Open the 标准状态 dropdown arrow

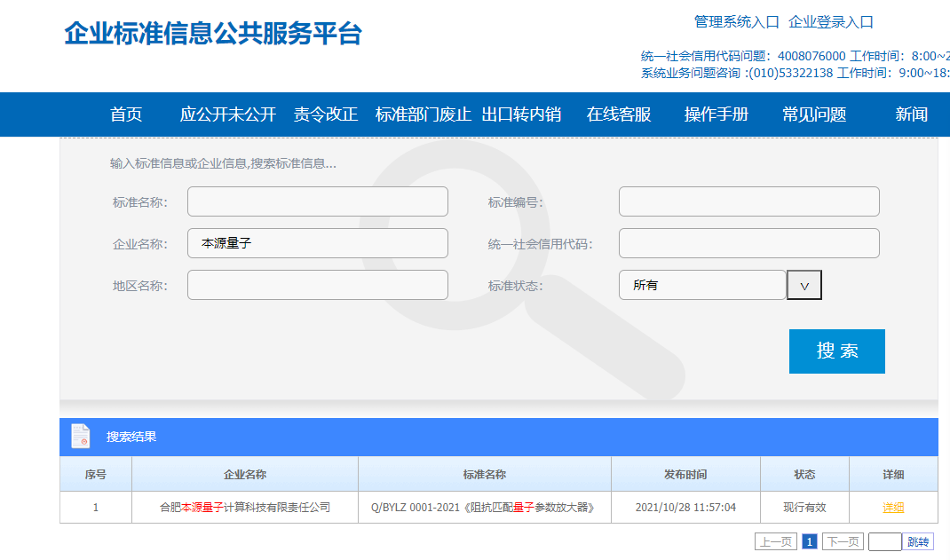(804, 285)
